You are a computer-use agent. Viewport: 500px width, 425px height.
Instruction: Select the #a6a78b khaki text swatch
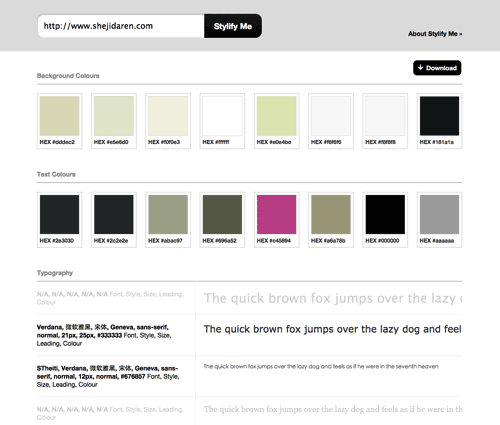331,220
